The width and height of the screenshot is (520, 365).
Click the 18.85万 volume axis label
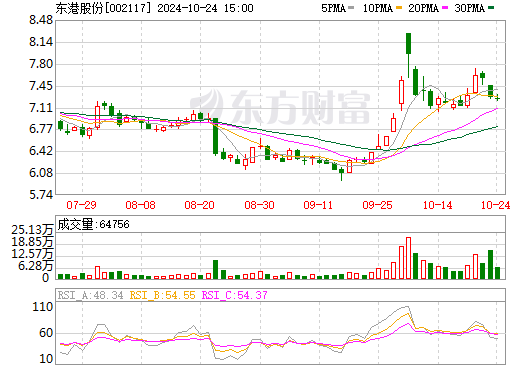coord(32,242)
